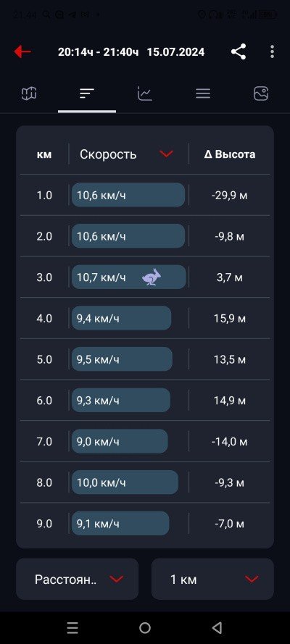
Task: Open Android recent apps button
Action: pos(72,627)
